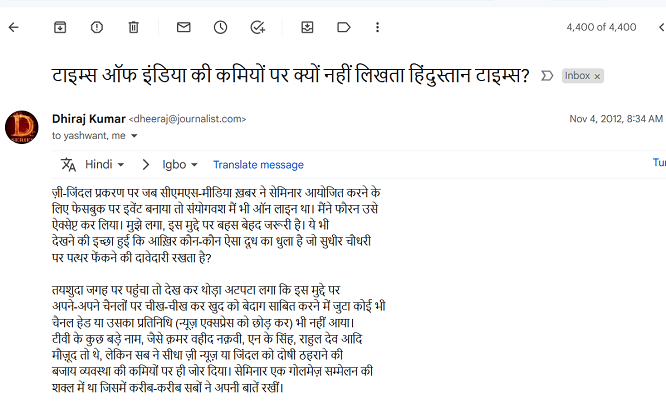Snooze this email using the clock icon
This screenshot has height=409, width=666.
tap(220, 28)
